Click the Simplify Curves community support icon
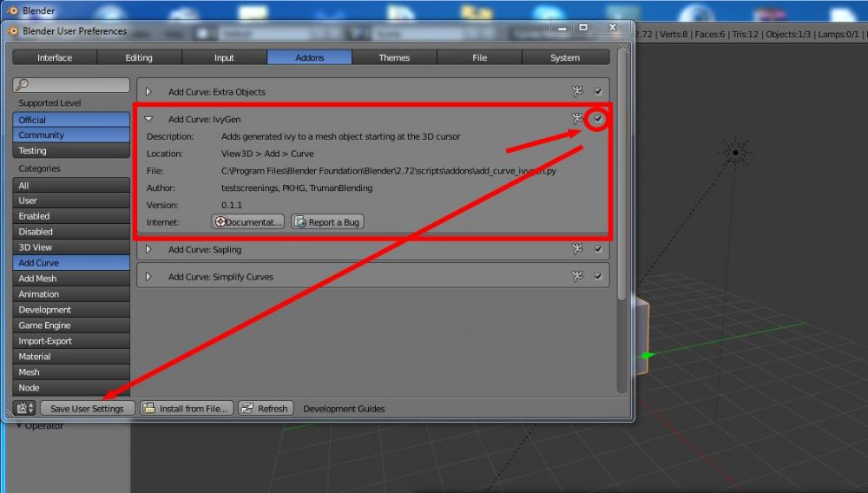 click(577, 276)
